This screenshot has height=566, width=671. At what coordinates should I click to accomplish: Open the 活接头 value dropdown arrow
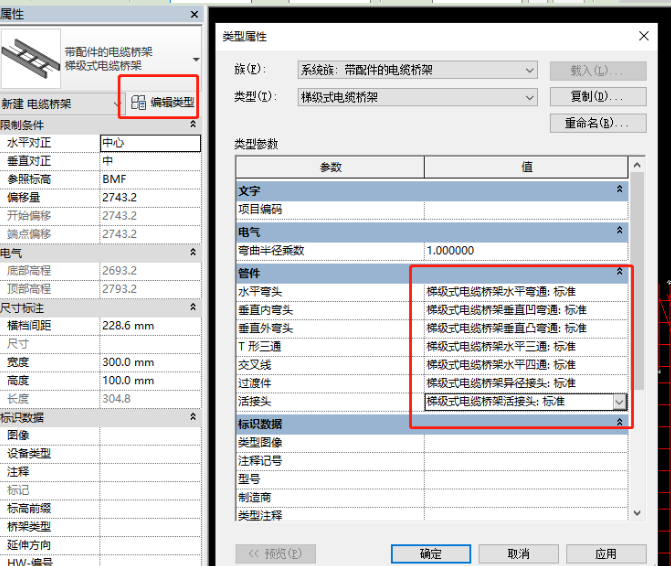[x=620, y=402]
